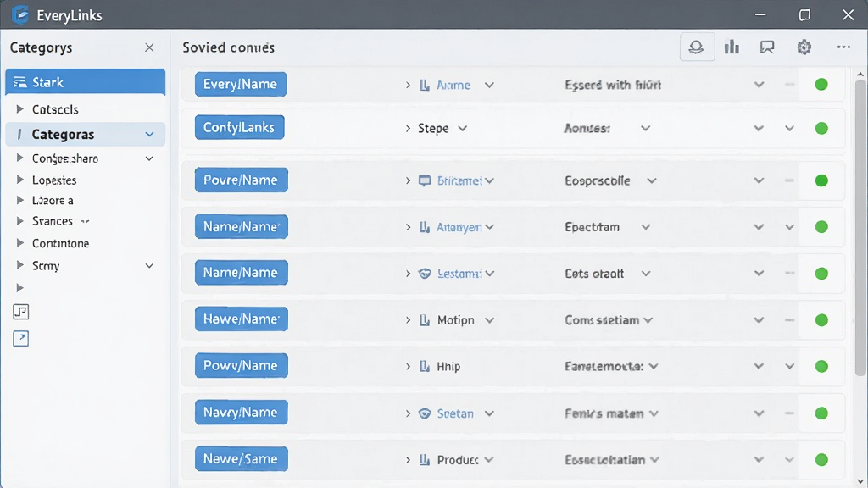The width and height of the screenshot is (868, 488).
Task: Open the Epectfam dropdown
Action: 645,227
